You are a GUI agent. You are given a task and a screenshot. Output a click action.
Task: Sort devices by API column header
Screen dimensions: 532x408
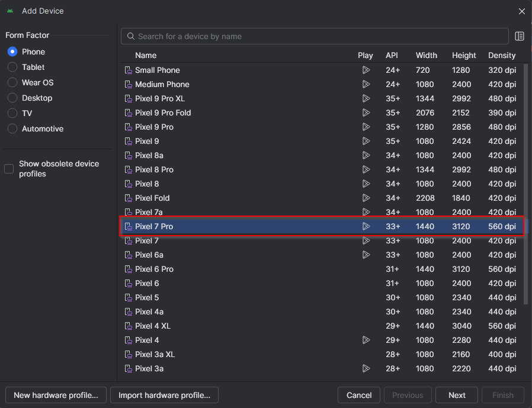(x=392, y=55)
